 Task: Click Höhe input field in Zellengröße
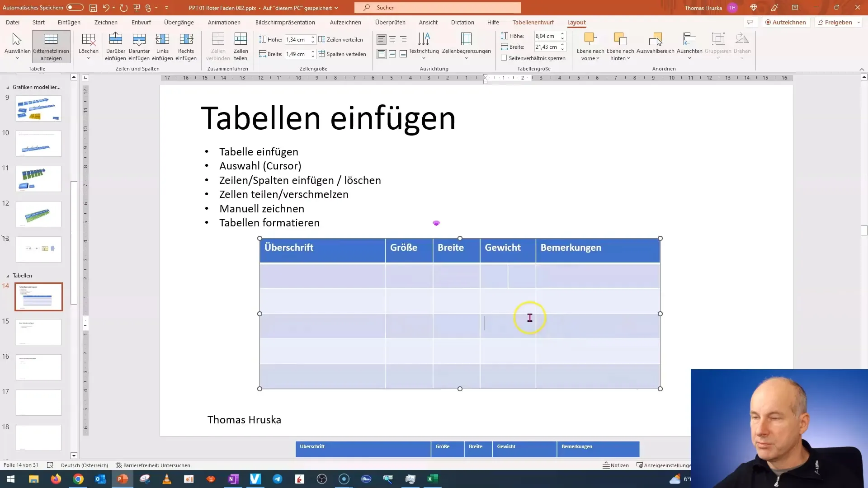[297, 39]
